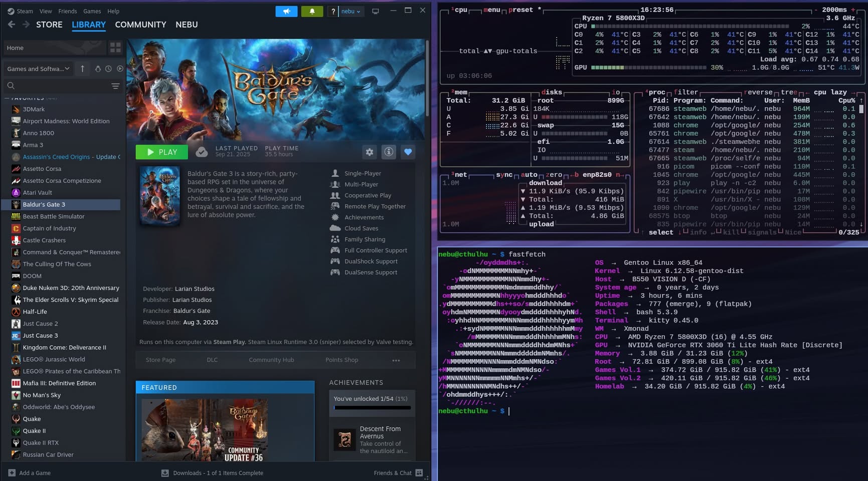Toggle the favorite heart for Baldur's Gate 3

(408, 152)
